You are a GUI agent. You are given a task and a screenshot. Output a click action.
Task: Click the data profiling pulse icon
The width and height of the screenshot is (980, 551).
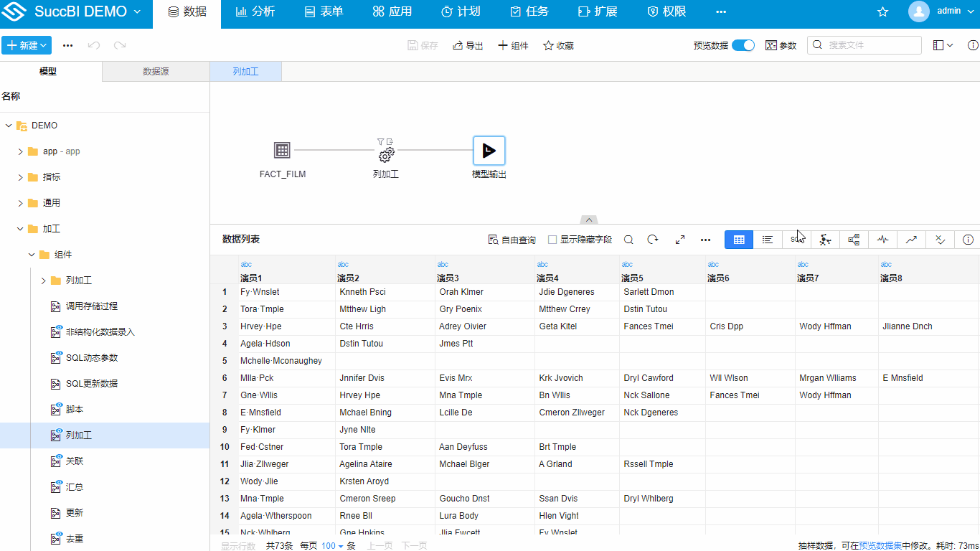tap(882, 239)
